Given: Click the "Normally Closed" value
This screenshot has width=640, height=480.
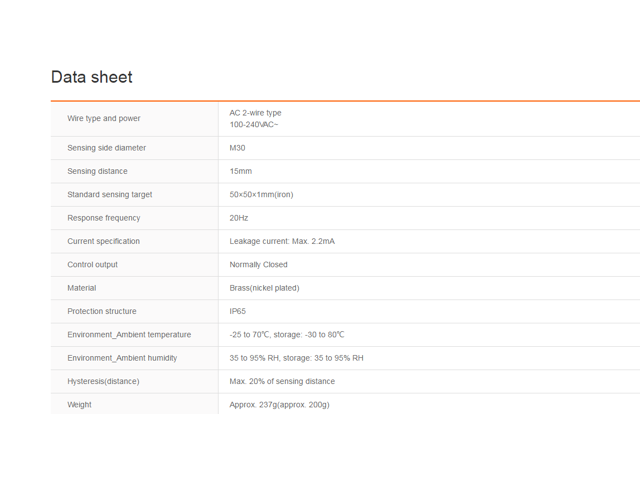Looking at the screenshot, I should [x=258, y=265].
